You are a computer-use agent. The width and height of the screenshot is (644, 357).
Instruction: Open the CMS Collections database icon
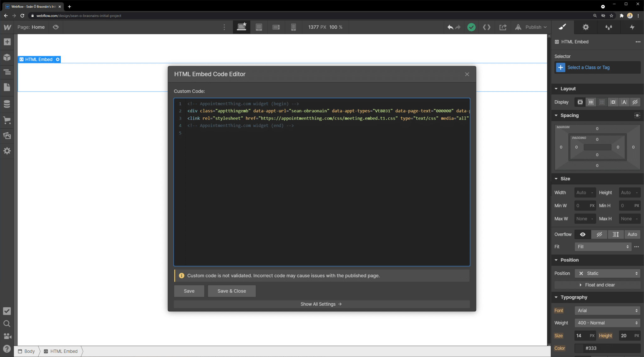(x=7, y=104)
